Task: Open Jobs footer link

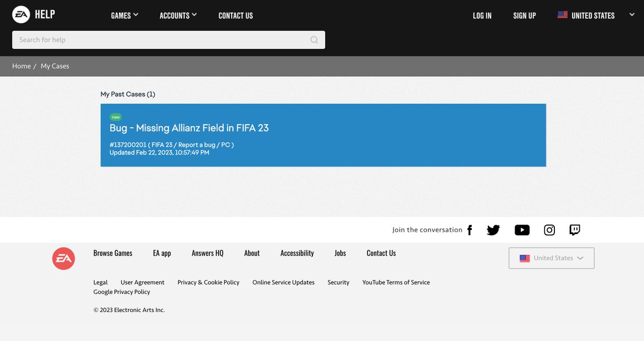Action: 340,253
